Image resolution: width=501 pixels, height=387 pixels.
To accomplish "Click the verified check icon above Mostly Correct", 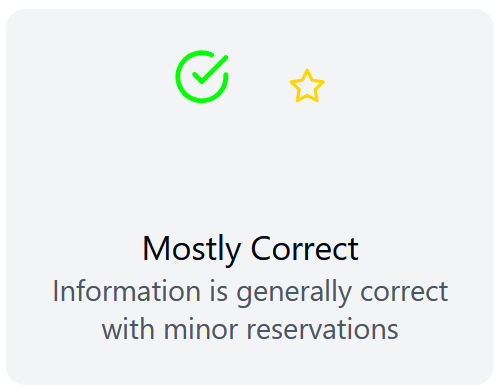I will point(202,77).
